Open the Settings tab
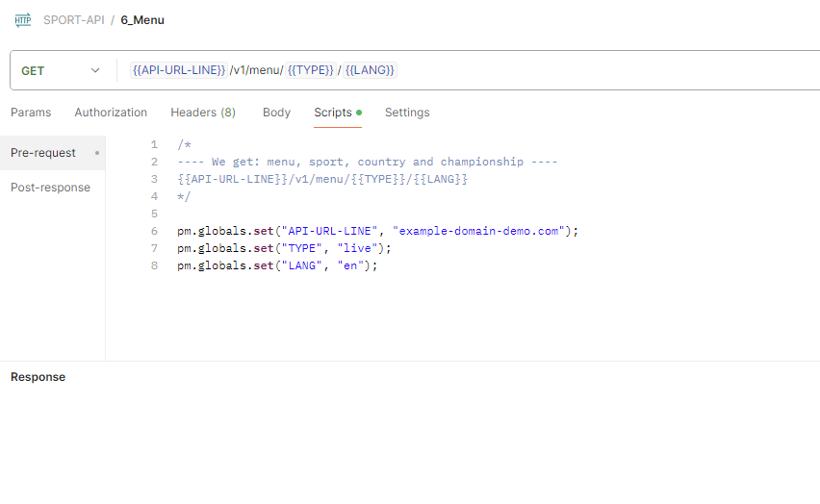Screen dimensions: 820x504 click(x=407, y=113)
